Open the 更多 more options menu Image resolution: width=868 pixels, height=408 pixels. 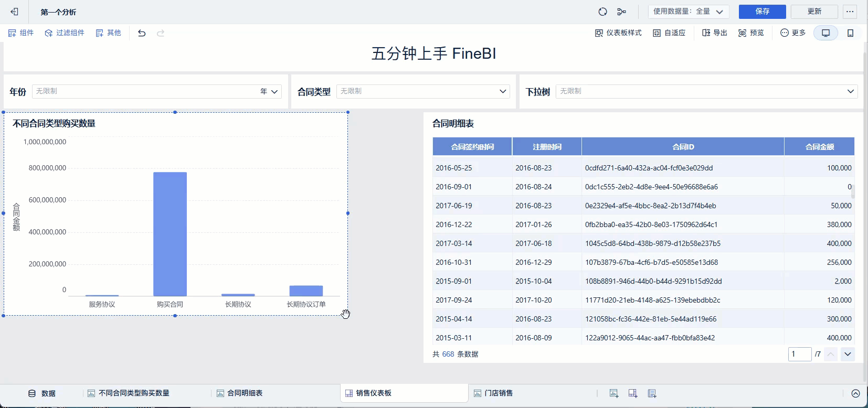(793, 33)
